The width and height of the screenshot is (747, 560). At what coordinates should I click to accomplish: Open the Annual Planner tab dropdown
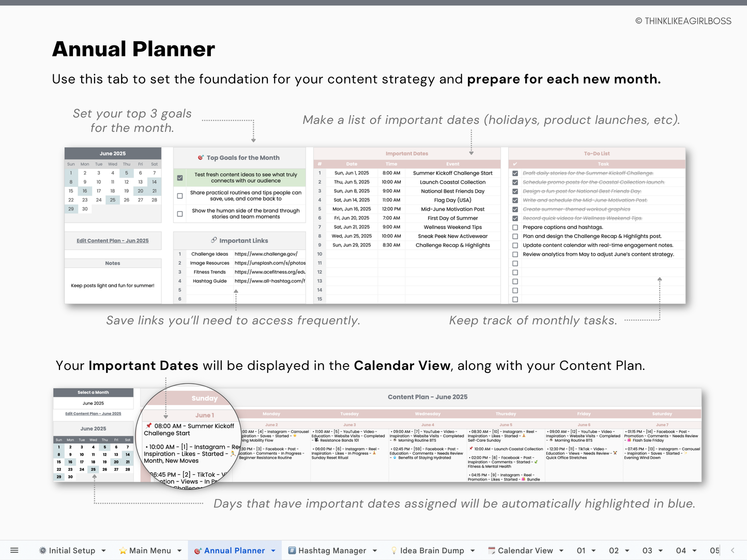point(273,550)
